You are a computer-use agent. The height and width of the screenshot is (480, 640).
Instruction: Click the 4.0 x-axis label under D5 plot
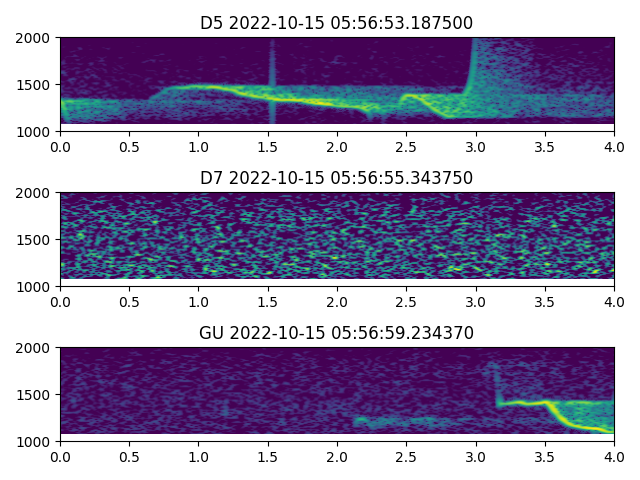coord(614,146)
